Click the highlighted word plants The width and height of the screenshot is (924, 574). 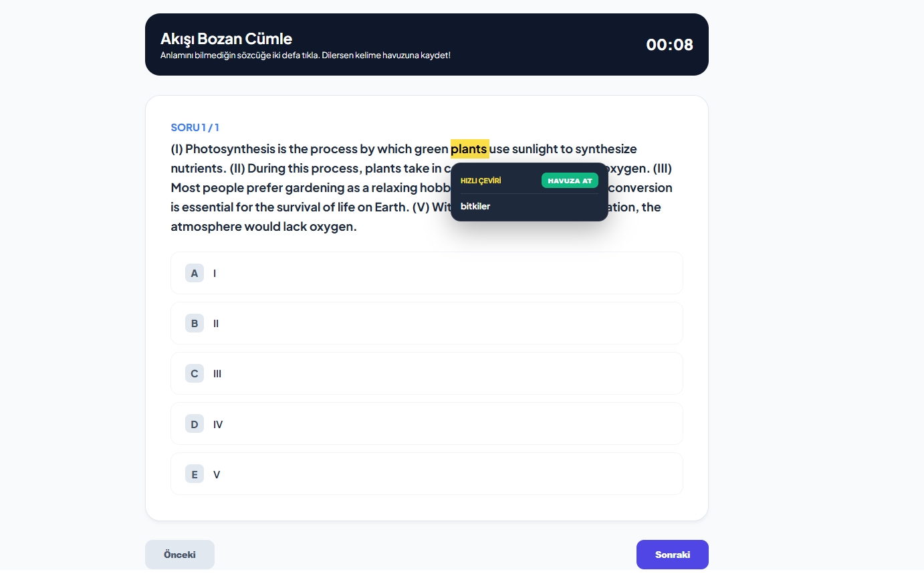469,149
